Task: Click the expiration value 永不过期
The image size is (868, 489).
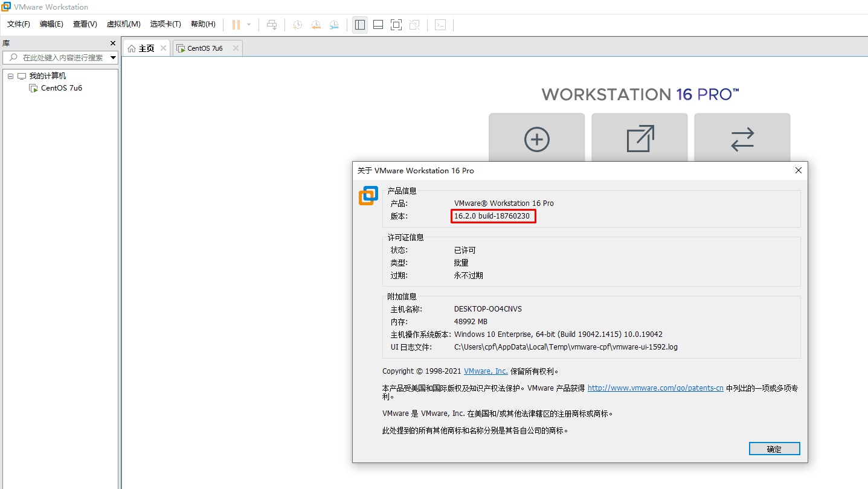Action: pyautogui.click(x=469, y=275)
